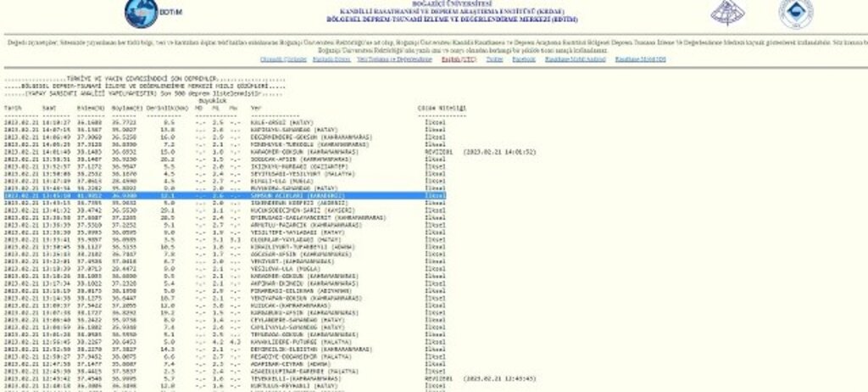Viewport: 868px width, 392px height.
Task: Click the Seyituşağı-Yeşilyurt (Malatya) row
Action: click(225, 174)
